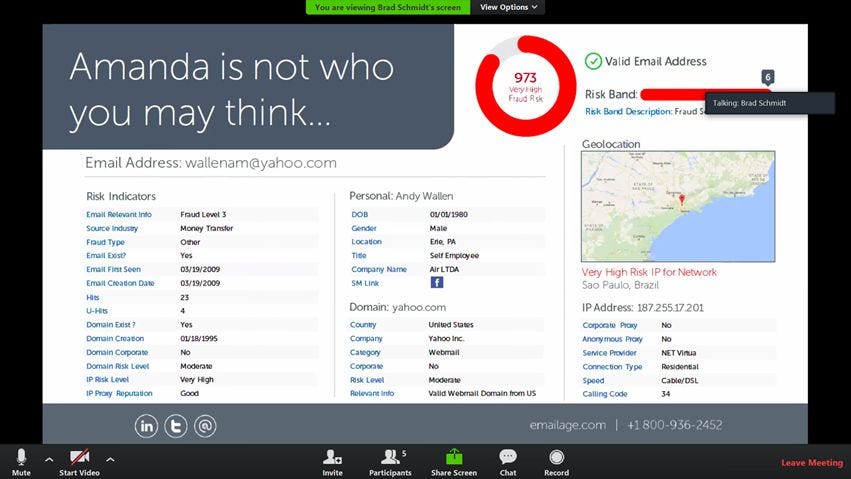
Task: Click the number 6 badge above the talking indicator
Action: [767, 77]
